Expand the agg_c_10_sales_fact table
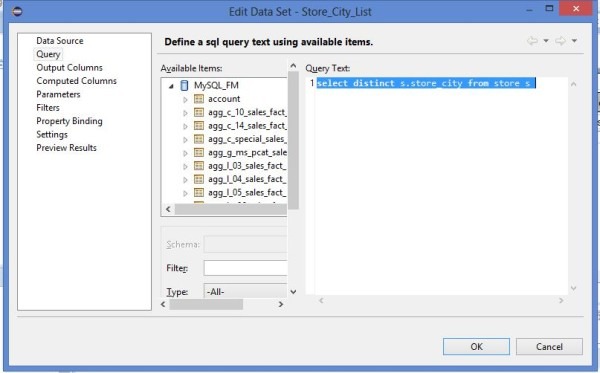 coord(185,113)
